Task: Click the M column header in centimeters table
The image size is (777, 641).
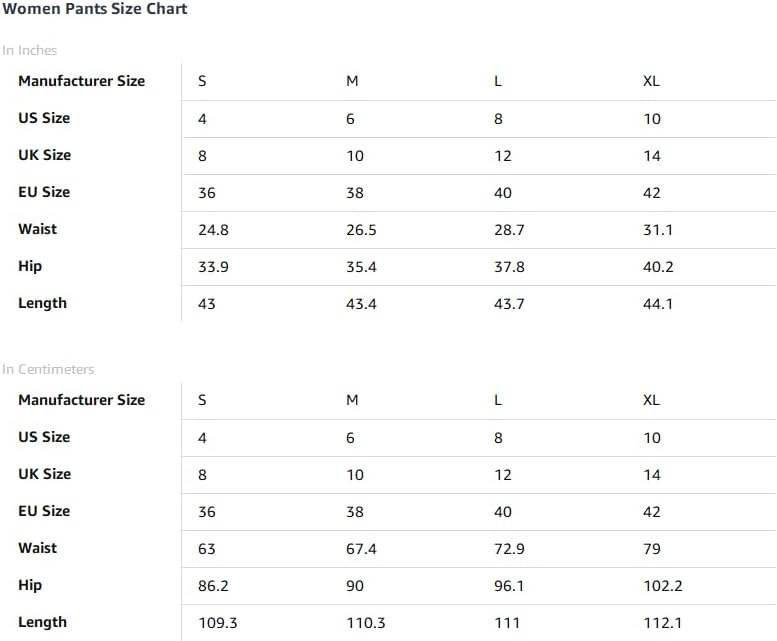Action: coord(352,400)
